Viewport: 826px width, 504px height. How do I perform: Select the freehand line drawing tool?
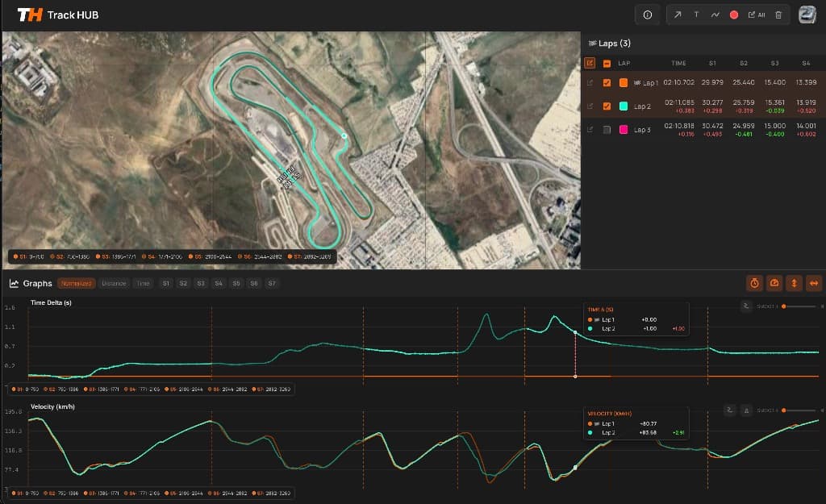pos(715,15)
